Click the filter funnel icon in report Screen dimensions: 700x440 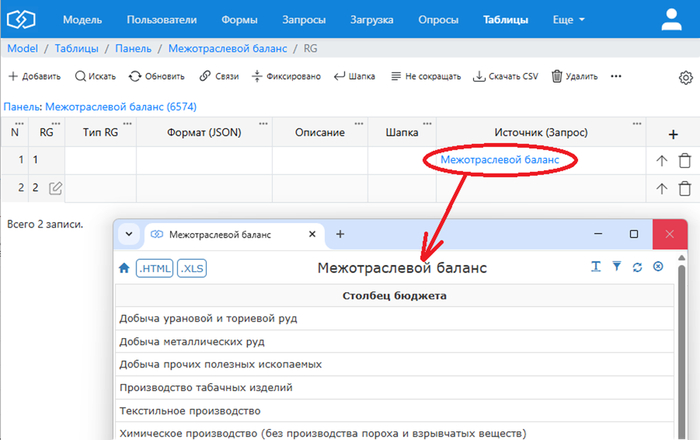pos(616,267)
